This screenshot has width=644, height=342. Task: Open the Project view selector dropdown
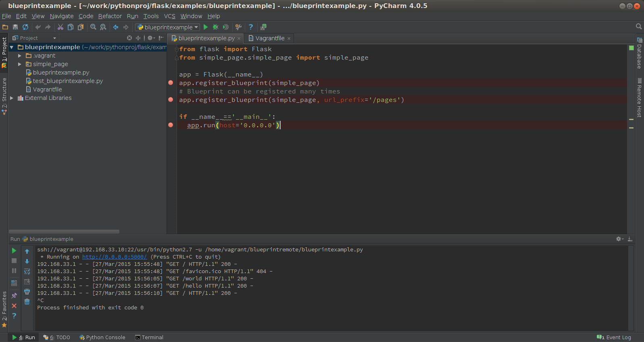[x=34, y=38]
